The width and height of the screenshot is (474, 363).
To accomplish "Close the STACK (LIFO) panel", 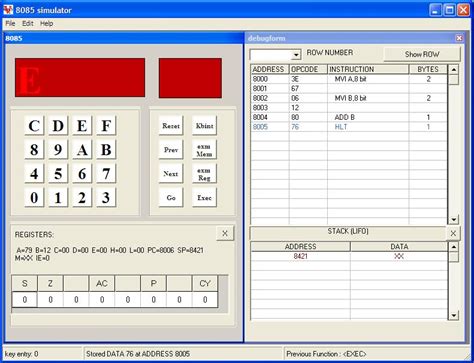I will click(453, 233).
